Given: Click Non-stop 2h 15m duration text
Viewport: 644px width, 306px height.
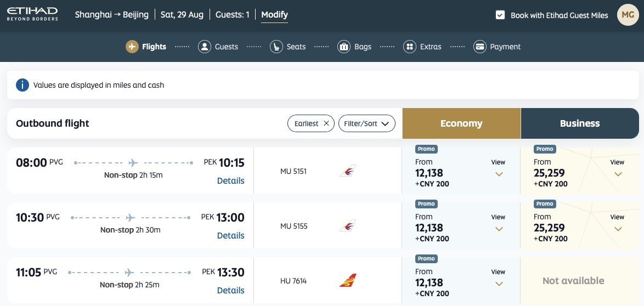Looking at the screenshot, I should tap(133, 175).
